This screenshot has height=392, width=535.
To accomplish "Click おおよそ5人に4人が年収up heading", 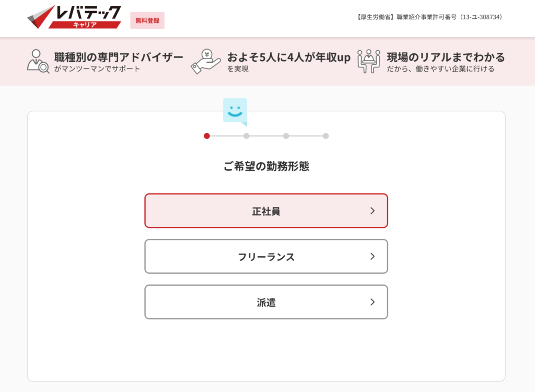I will tap(288, 57).
